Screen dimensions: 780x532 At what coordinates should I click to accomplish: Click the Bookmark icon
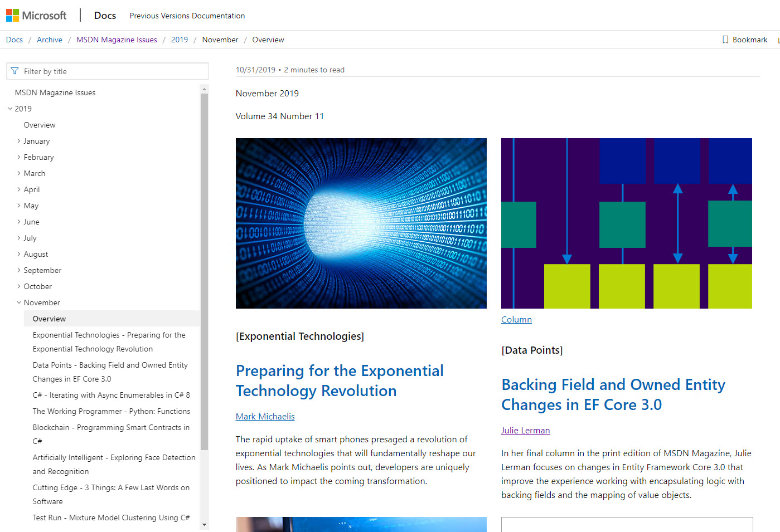(x=725, y=40)
